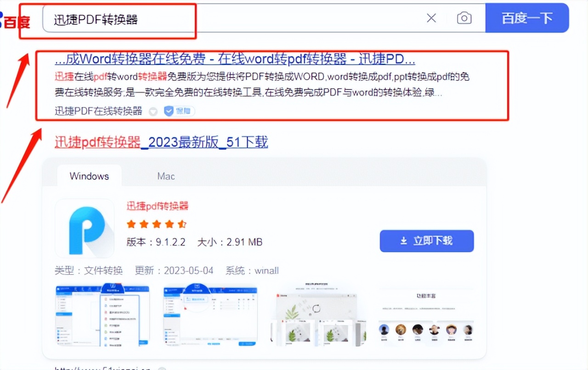This screenshot has width=588, height=370.
Task: Click the 迅捷PDF在线转换器 source name
Action: [98, 111]
